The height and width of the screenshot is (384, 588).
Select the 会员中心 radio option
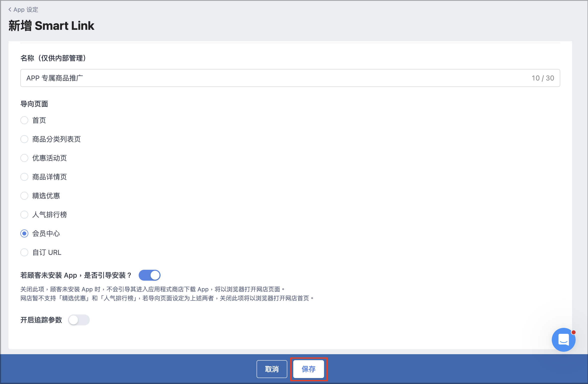(24, 234)
